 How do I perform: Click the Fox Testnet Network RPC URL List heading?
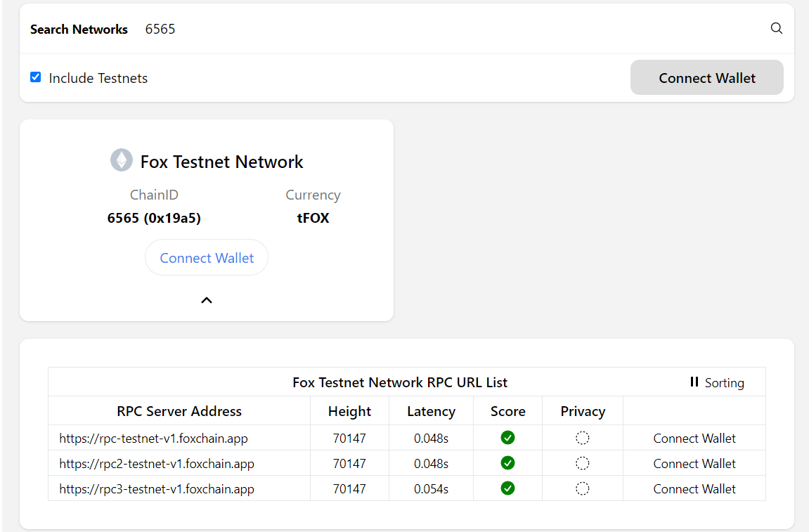[400, 382]
